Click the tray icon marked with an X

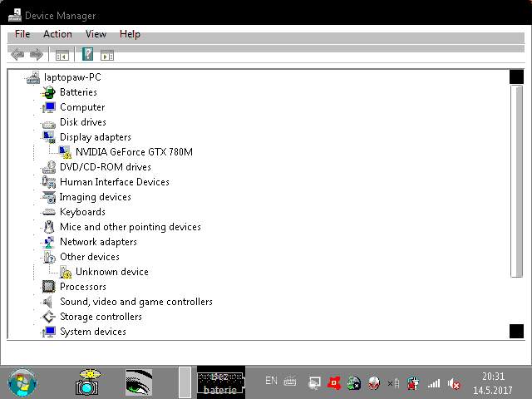[393, 384]
